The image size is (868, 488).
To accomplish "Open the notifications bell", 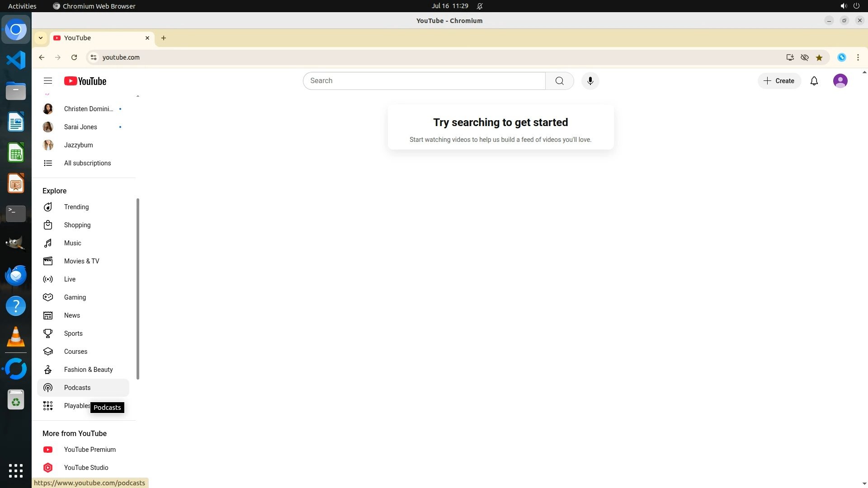I will (814, 81).
